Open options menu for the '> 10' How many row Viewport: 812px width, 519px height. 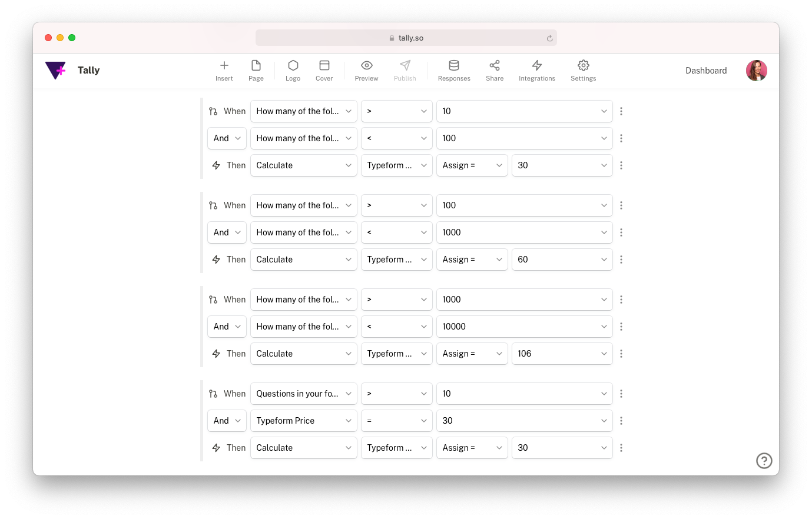[x=621, y=111]
